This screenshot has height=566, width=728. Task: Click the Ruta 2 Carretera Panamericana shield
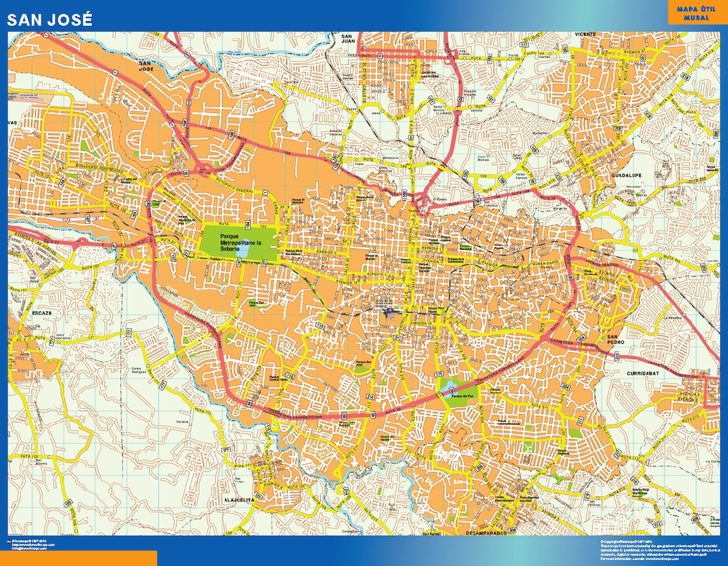344,414
